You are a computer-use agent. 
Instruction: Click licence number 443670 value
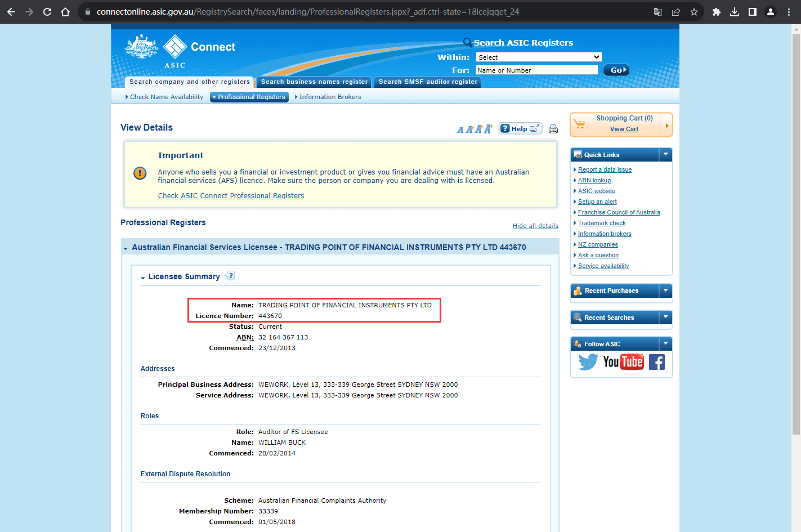[270, 316]
